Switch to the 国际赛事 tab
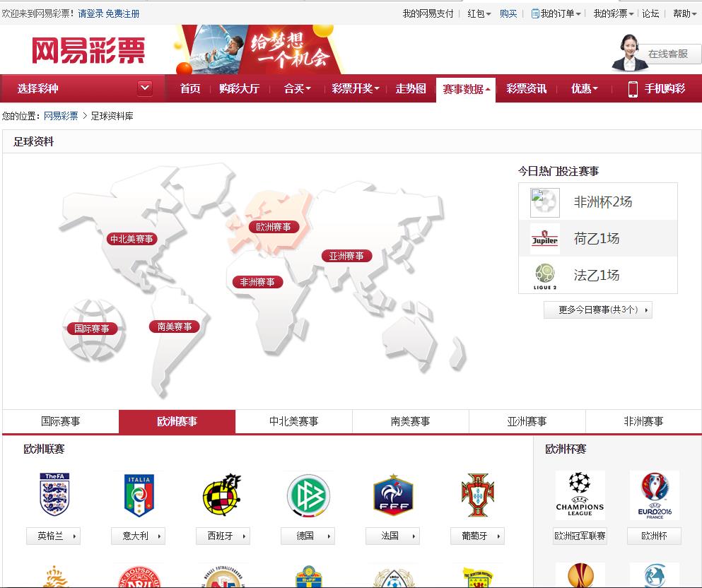Image resolution: width=702 pixels, height=588 pixels. [x=60, y=421]
